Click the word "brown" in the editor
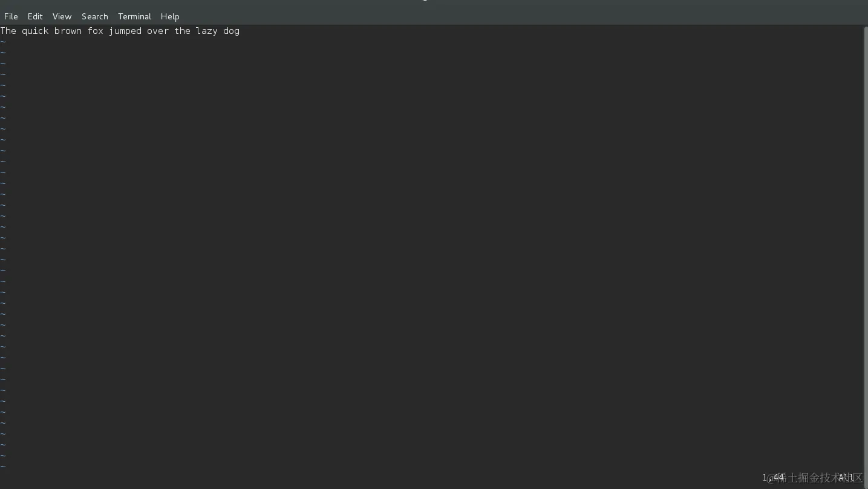 point(68,31)
